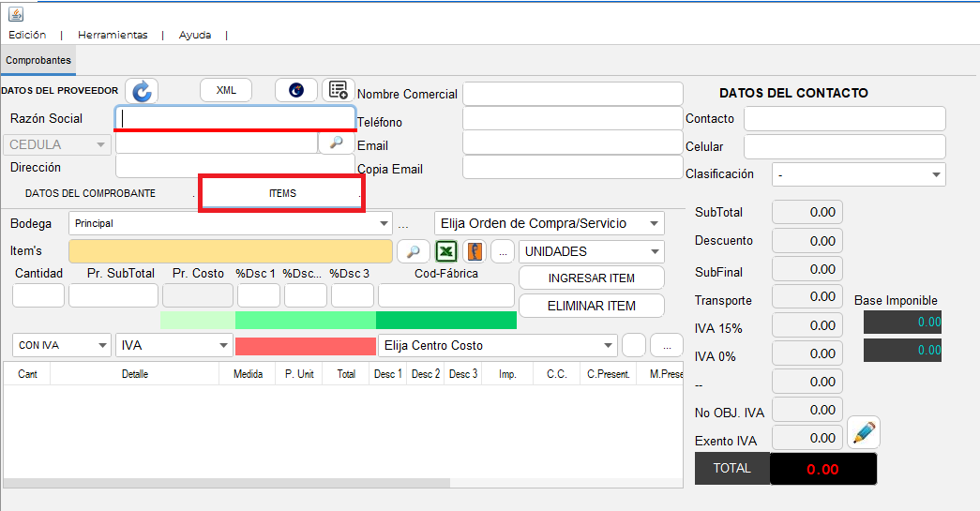This screenshot has height=511, width=980.
Task: Click the red color bar beside IVA
Action: 306,346
